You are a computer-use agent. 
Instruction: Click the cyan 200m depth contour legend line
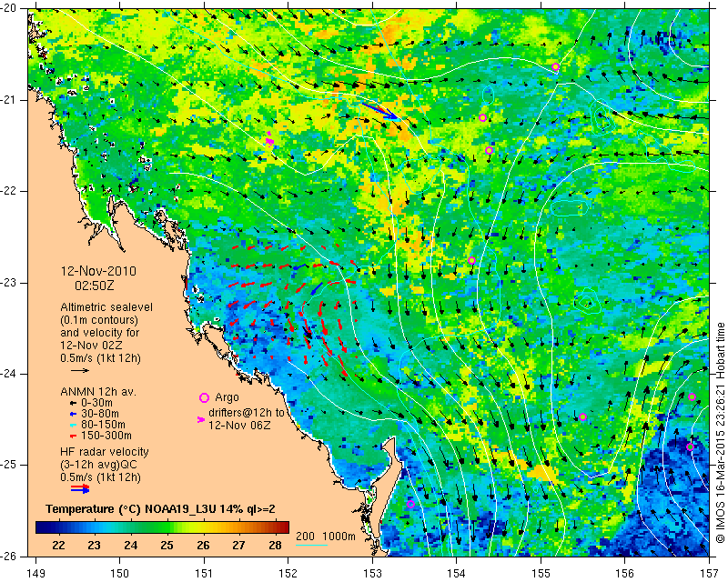[x=311, y=545]
